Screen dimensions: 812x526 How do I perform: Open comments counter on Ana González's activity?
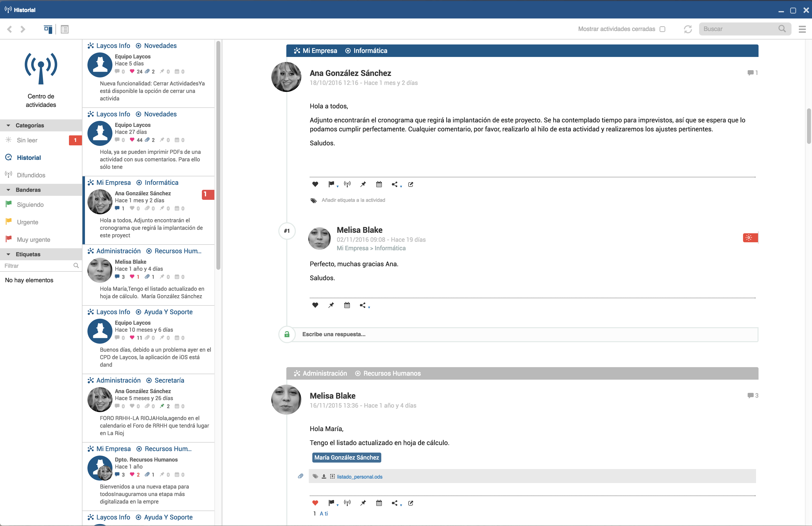pos(752,73)
